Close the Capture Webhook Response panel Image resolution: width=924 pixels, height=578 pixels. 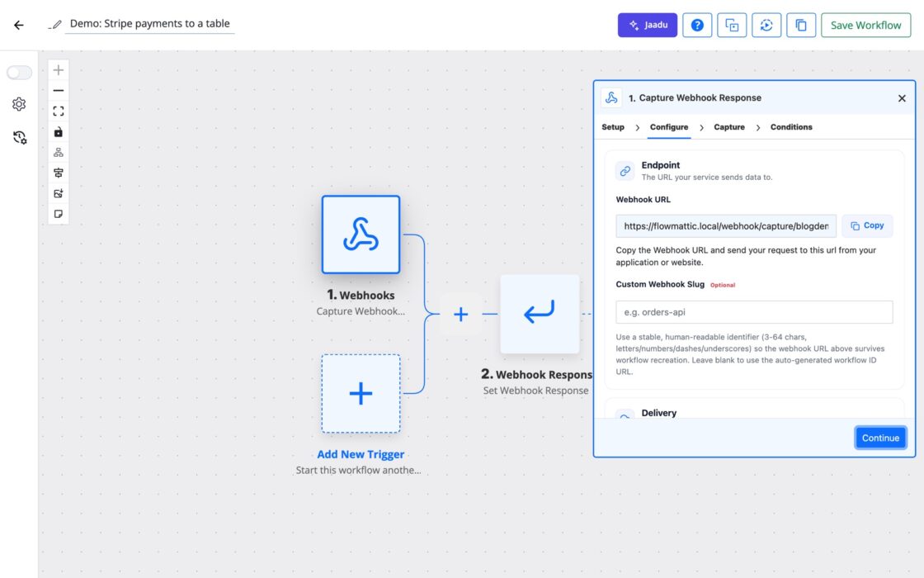pyautogui.click(x=902, y=98)
